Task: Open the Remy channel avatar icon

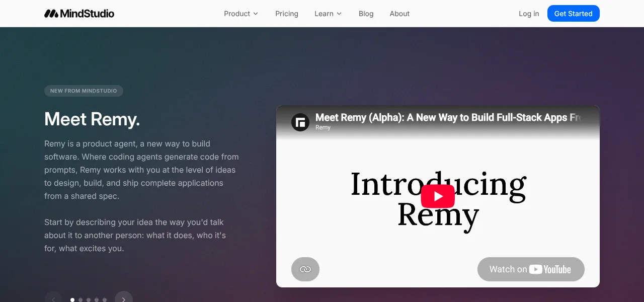Action: point(300,122)
